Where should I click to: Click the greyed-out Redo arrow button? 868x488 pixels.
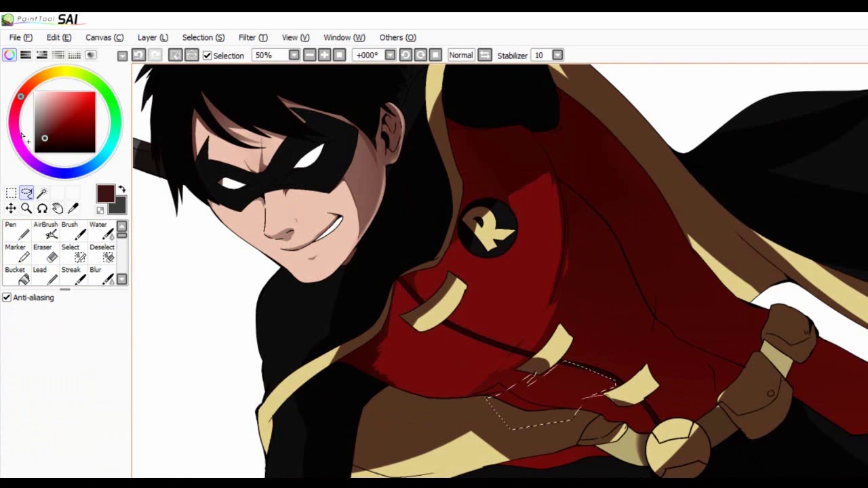(x=155, y=55)
